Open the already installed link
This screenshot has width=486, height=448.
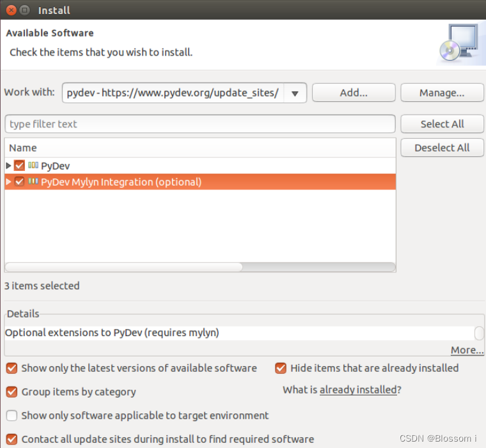(x=358, y=390)
